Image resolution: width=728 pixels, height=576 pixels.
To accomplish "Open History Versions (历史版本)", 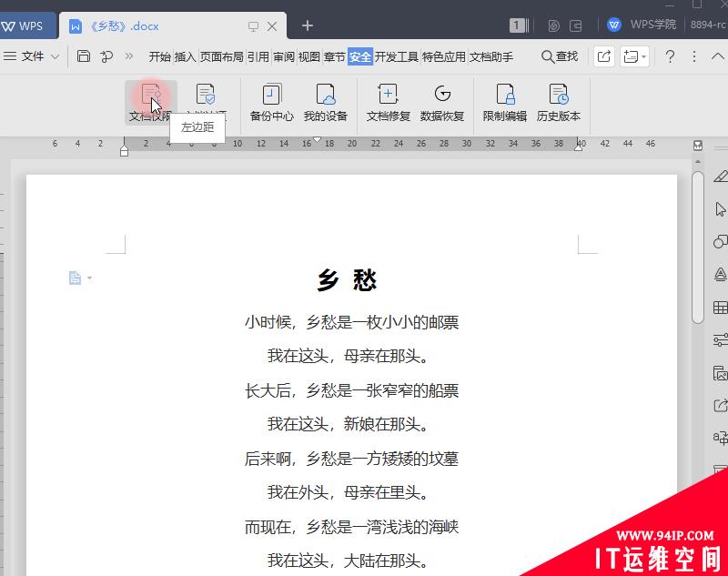I will pyautogui.click(x=559, y=103).
